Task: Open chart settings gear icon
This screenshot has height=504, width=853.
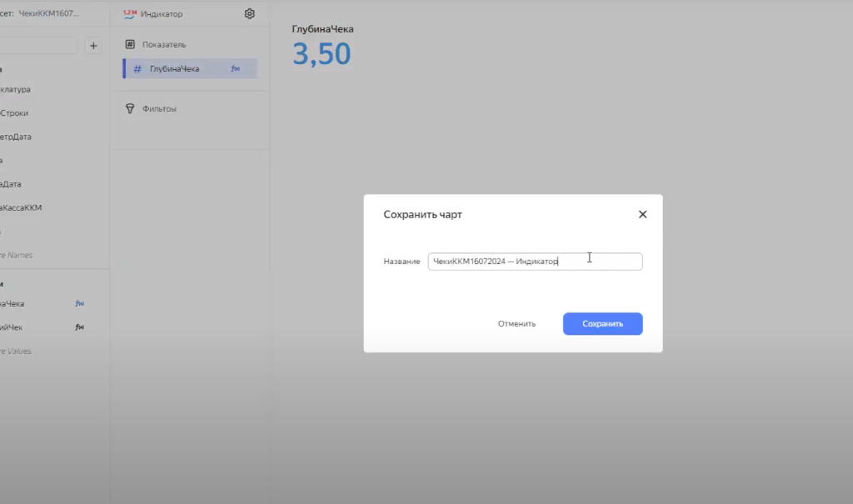Action: pos(250,14)
